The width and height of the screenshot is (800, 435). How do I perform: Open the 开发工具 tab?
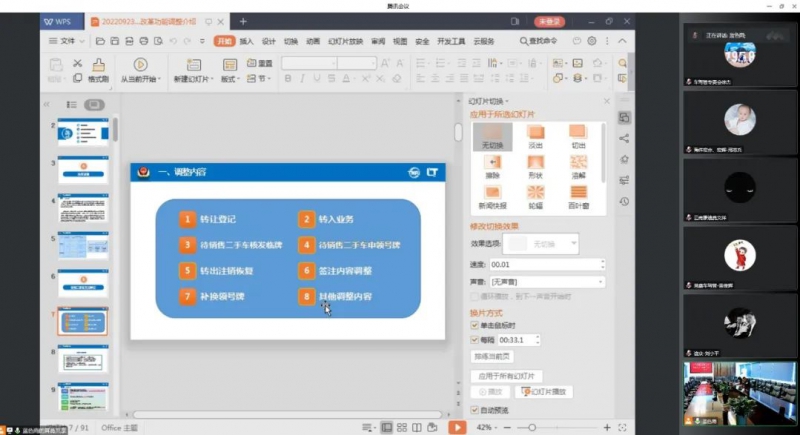pyautogui.click(x=451, y=41)
